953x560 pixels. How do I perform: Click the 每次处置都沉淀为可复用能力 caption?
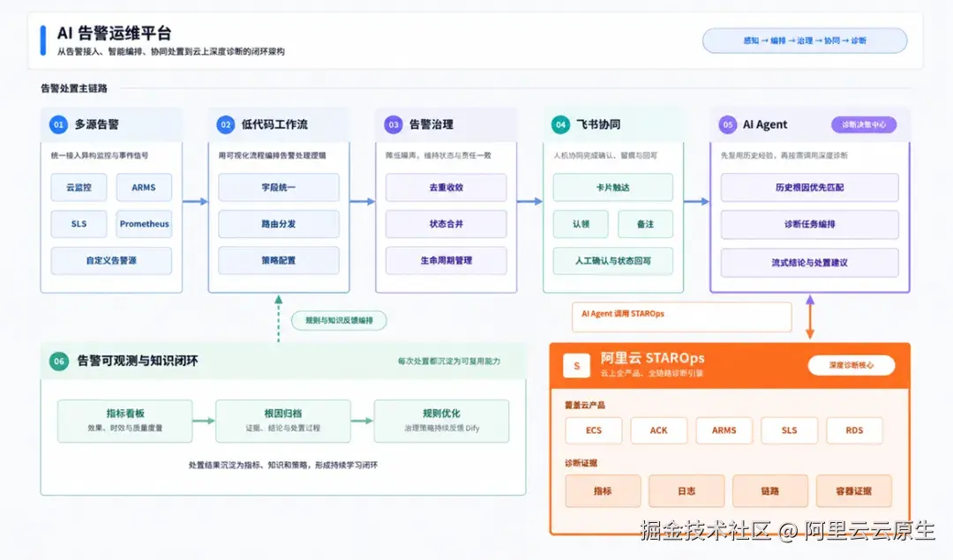click(x=449, y=361)
